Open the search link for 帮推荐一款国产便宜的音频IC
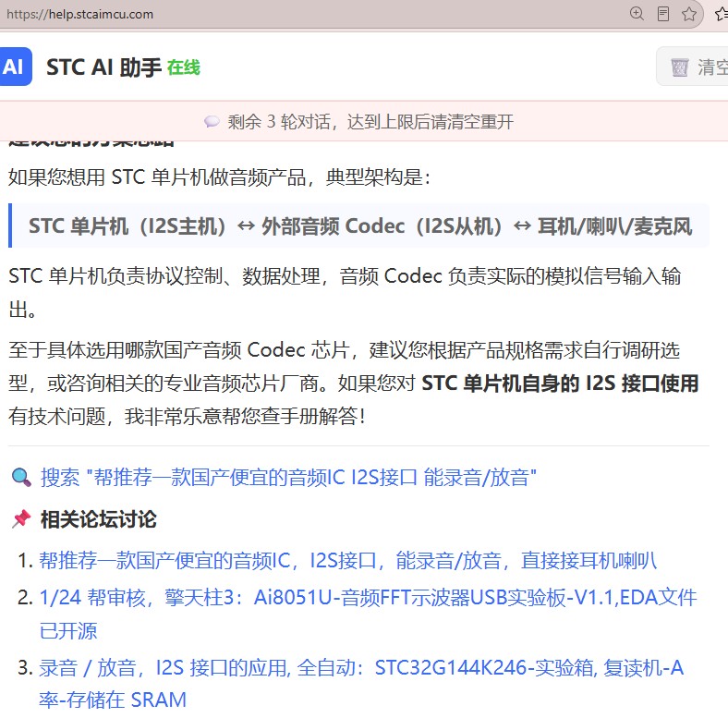Viewport: 728px width, 718px height. tap(288, 478)
